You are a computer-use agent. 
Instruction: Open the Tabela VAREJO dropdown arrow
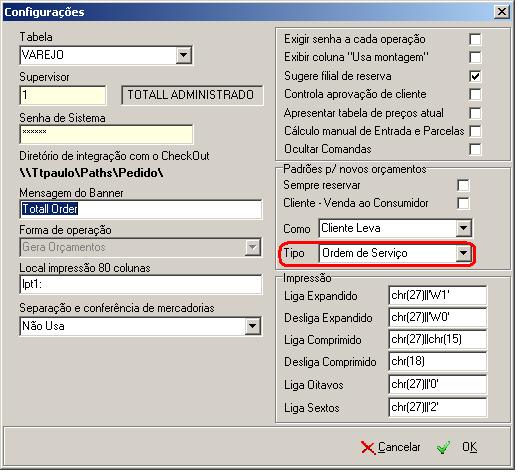tap(183, 55)
